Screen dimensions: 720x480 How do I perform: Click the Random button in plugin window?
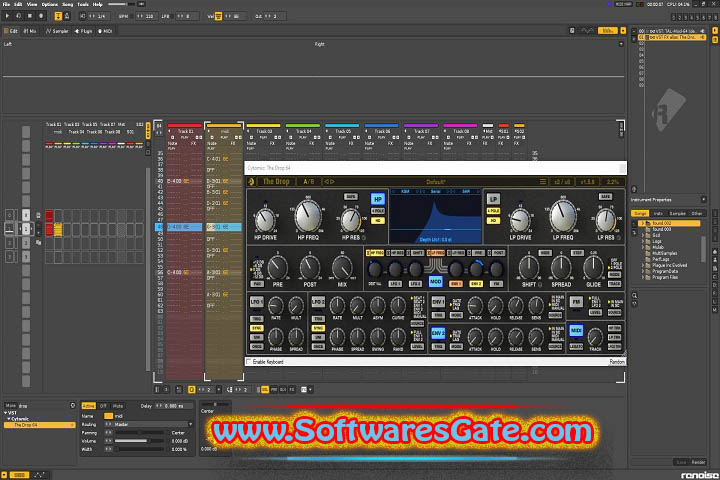617,362
